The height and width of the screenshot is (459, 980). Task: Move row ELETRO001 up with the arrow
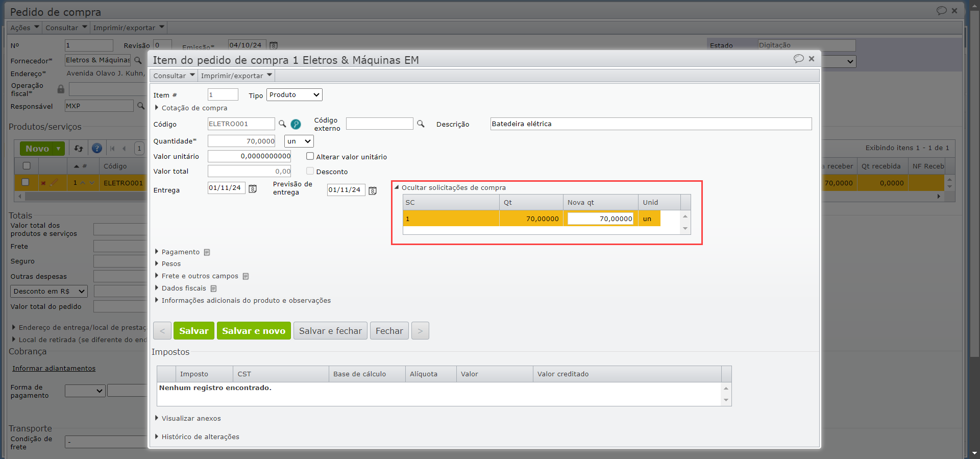pyautogui.click(x=83, y=183)
